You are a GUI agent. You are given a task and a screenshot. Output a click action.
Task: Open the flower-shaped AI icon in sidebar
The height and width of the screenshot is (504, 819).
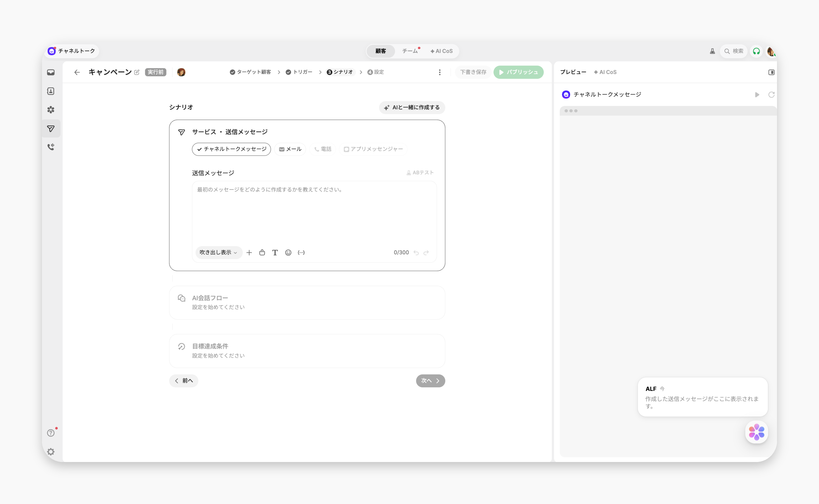click(51, 110)
